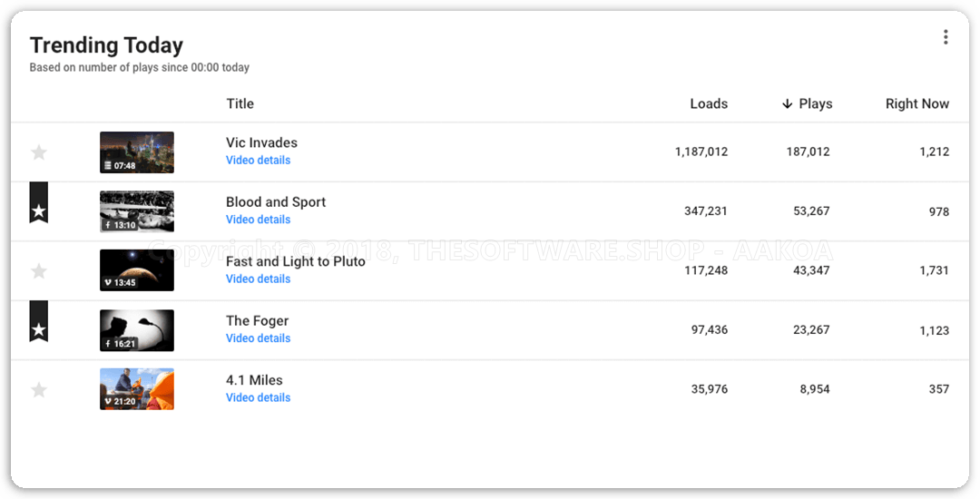Click the Blood and Sport thumbnail
Screen dimensions: 980x499
click(x=137, y=211)
